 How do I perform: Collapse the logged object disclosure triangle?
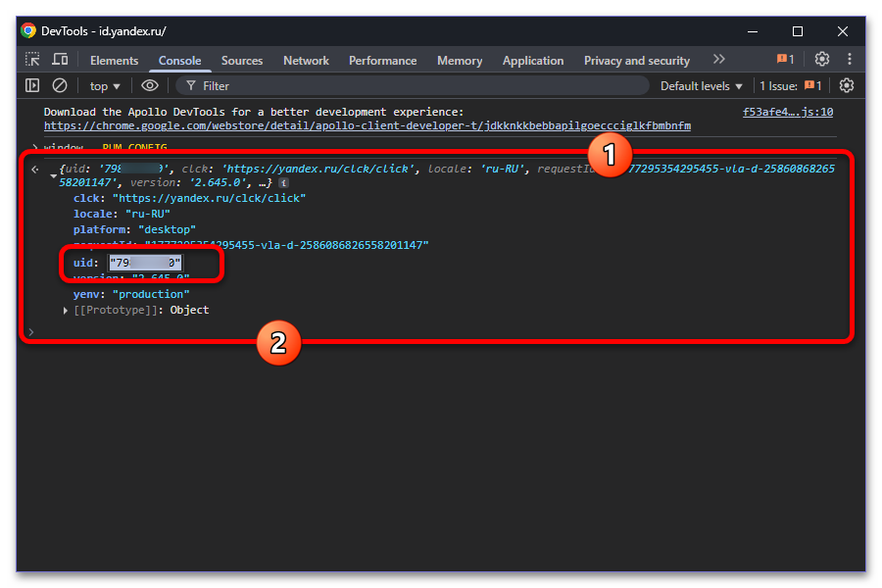pos(53,175)
